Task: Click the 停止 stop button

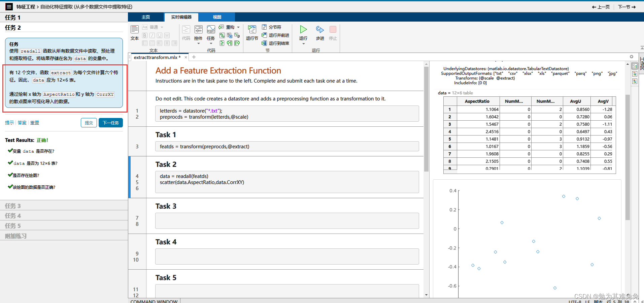Action: tap(333, 33)
